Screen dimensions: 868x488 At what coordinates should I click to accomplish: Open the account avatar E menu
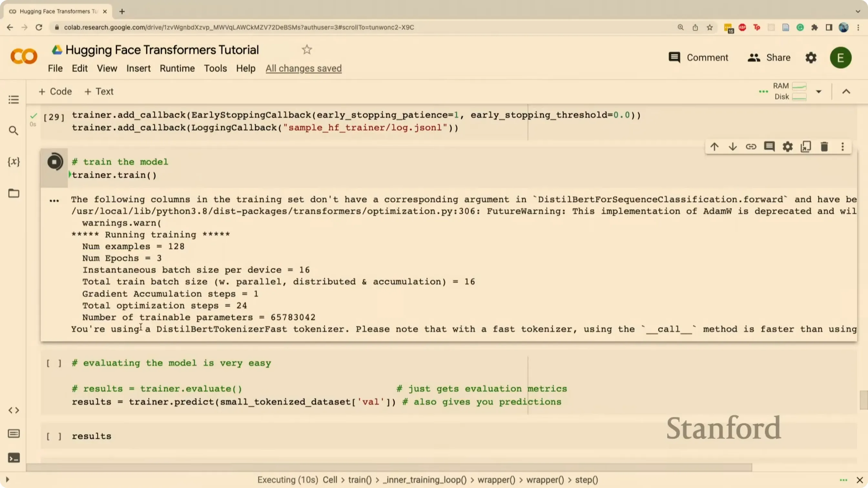(840, 57)
